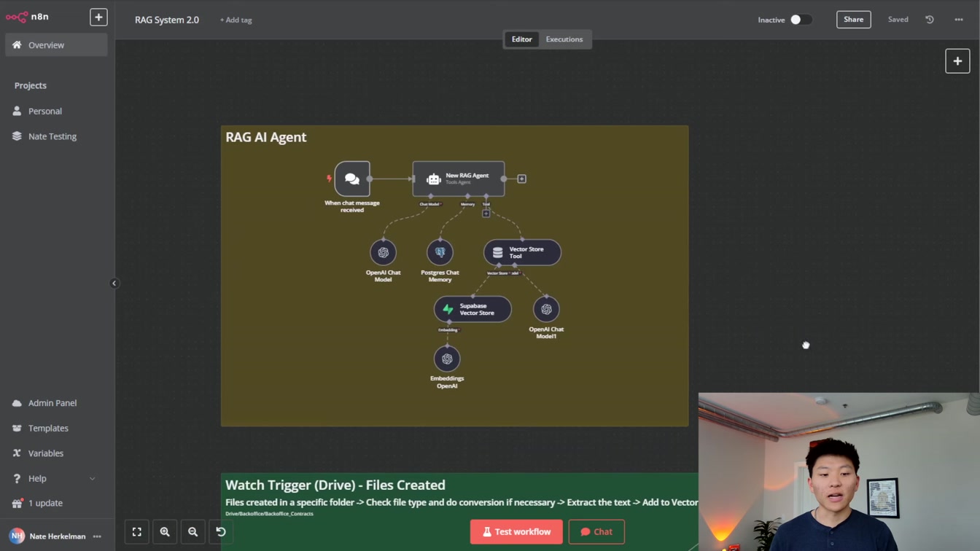Viewport: 980px width, 551px height.
Task: Select the Postgres Chat Memory node
Action: pos(440,252)
